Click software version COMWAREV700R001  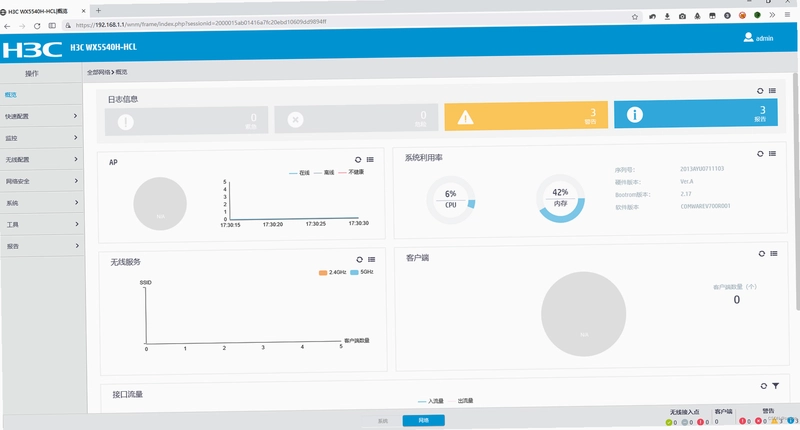[705, 207]
